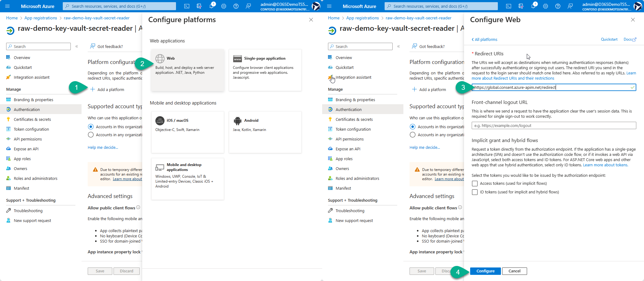Click App registrations breadcrumb in the Configure platforms window

click(x=41, y=18)
